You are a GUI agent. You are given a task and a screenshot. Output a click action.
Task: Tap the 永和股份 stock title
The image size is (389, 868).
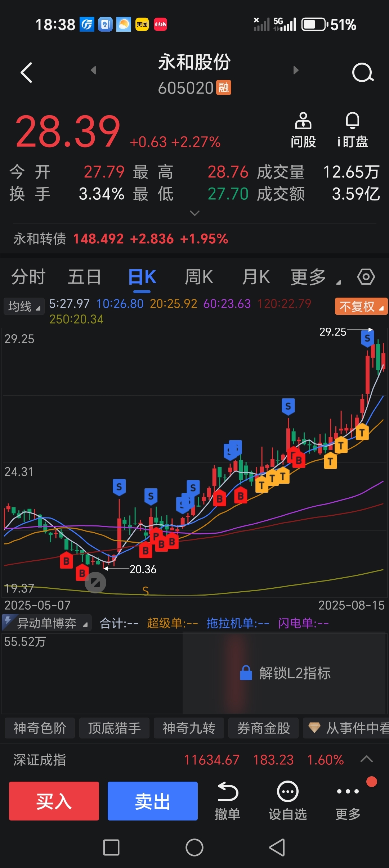[194, 62]
